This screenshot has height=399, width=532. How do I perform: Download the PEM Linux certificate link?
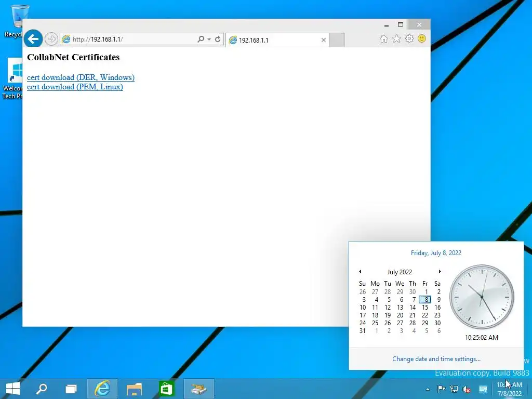tap(75, 87)
